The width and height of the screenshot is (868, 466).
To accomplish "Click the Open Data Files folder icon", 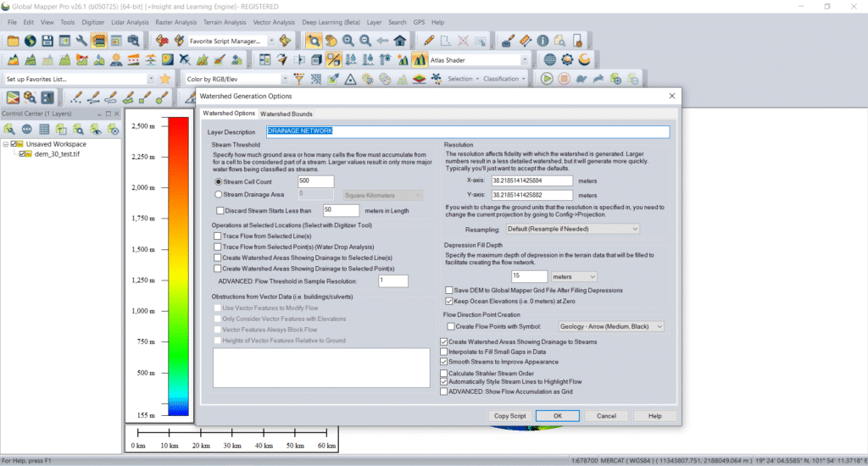I will (13, 41).
